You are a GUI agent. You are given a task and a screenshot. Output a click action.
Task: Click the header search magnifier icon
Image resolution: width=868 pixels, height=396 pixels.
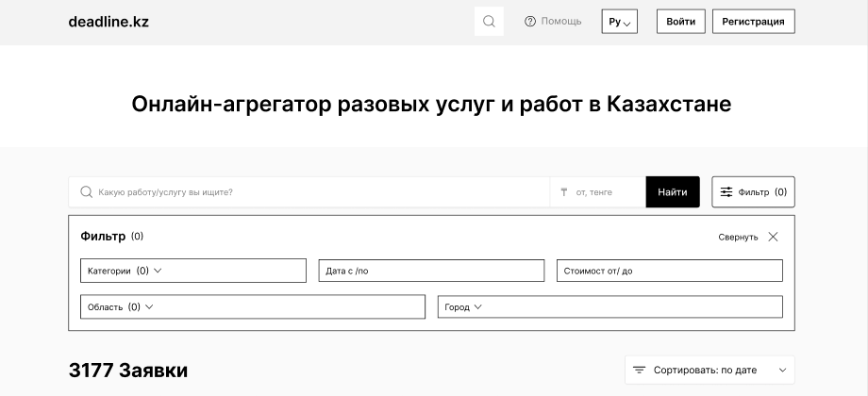tap(489, 22)
